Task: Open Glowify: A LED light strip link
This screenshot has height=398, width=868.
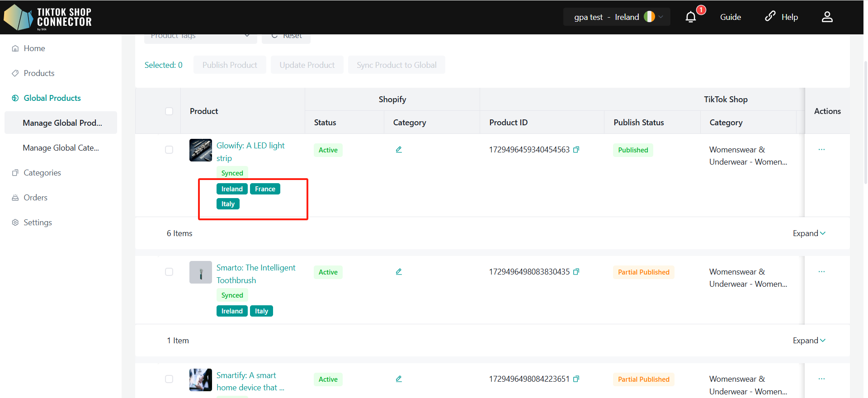Action: point(250,152)
